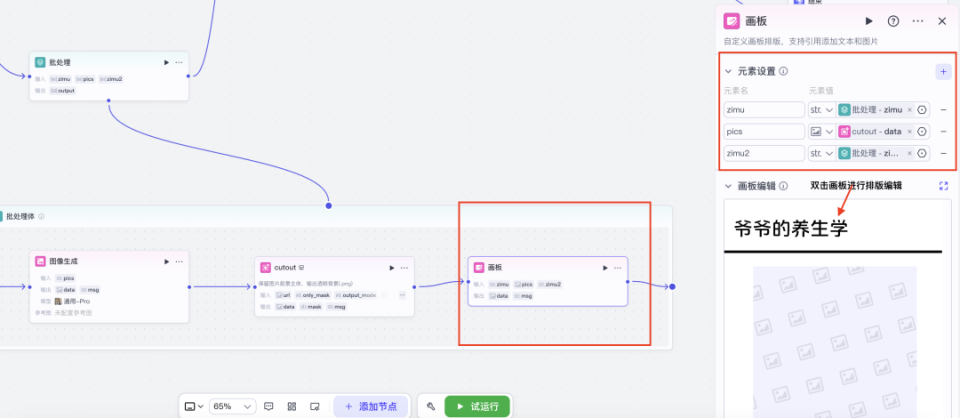Viewport: 960px width, 418px height.
Task: Run the cutout node
Action: pos(392,268)
